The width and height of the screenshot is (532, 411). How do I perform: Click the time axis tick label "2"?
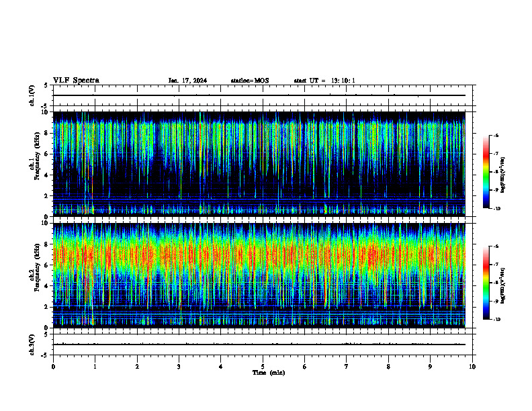137,367
